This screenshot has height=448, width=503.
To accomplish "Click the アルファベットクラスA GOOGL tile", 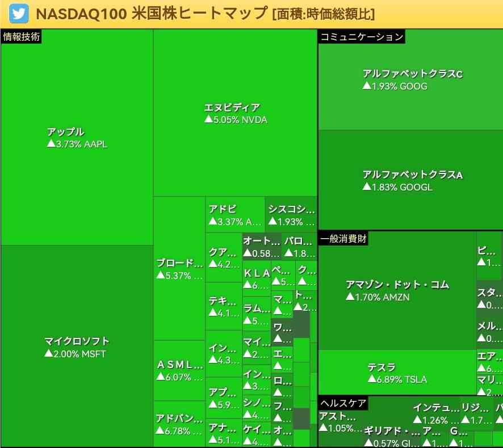I will point(410,180).
